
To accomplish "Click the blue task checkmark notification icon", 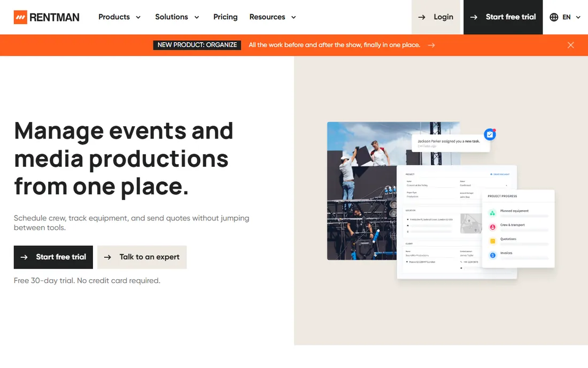I will pyautogui.click(x=490, y=134).
